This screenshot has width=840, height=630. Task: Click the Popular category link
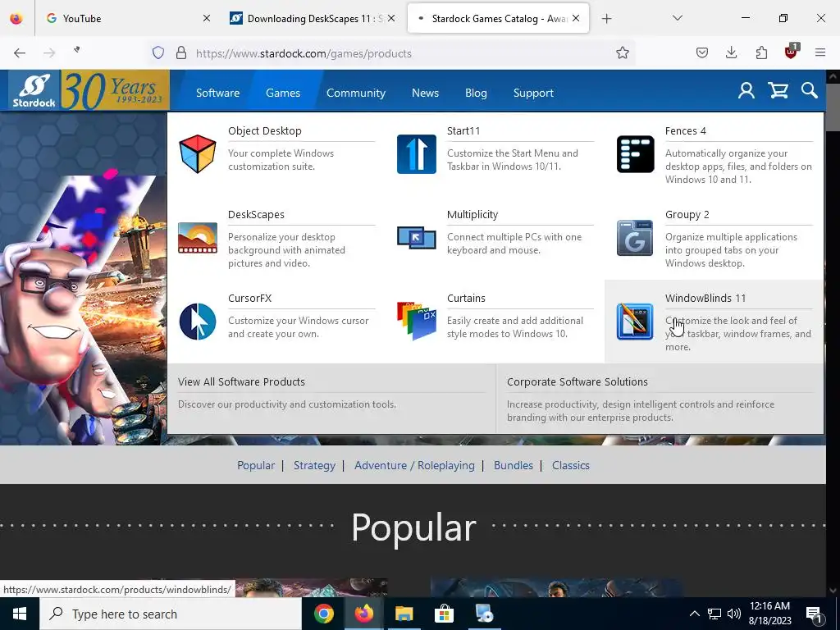click(x=256, y=466)
